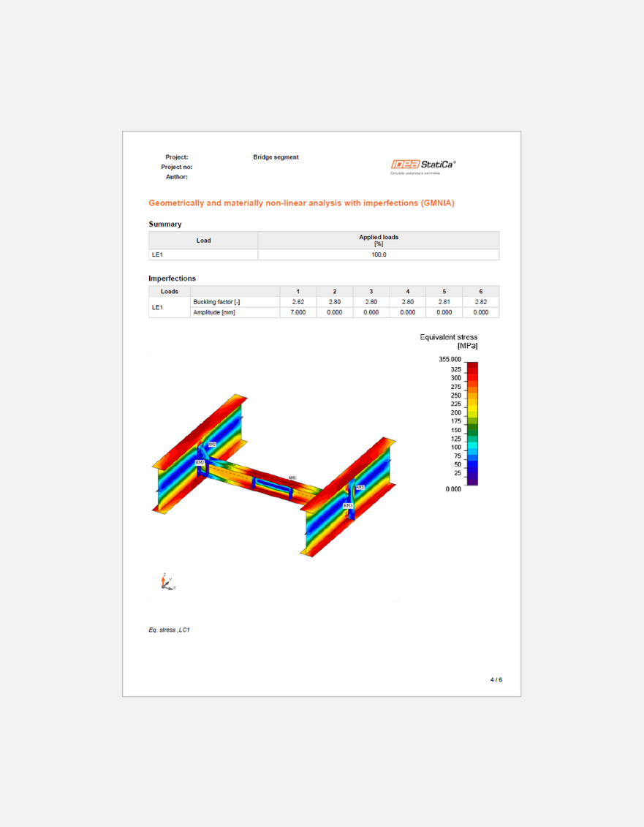Click the 'Author:' label
Screen dimensions: 644x827
click(x=177, y=177)
